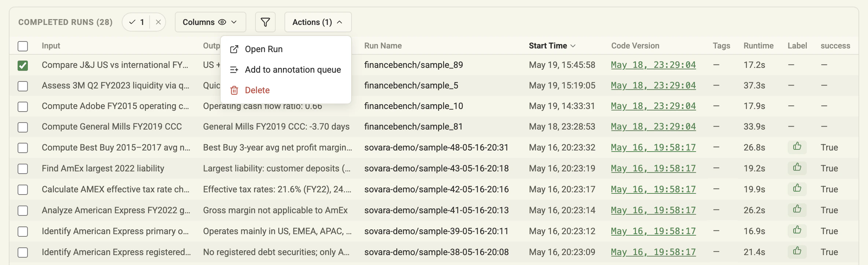Click the COMPLETED RUNS (28) heading
The image size is (868, 265).
pyautogui.click(x=65, y=22)
